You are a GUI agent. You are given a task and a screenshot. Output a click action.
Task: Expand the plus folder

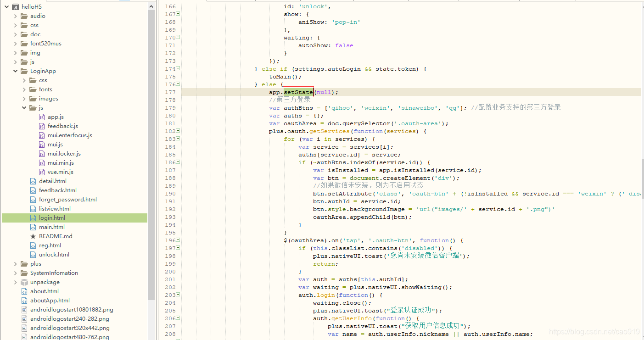pyautogui.click(x=15, y=264)
